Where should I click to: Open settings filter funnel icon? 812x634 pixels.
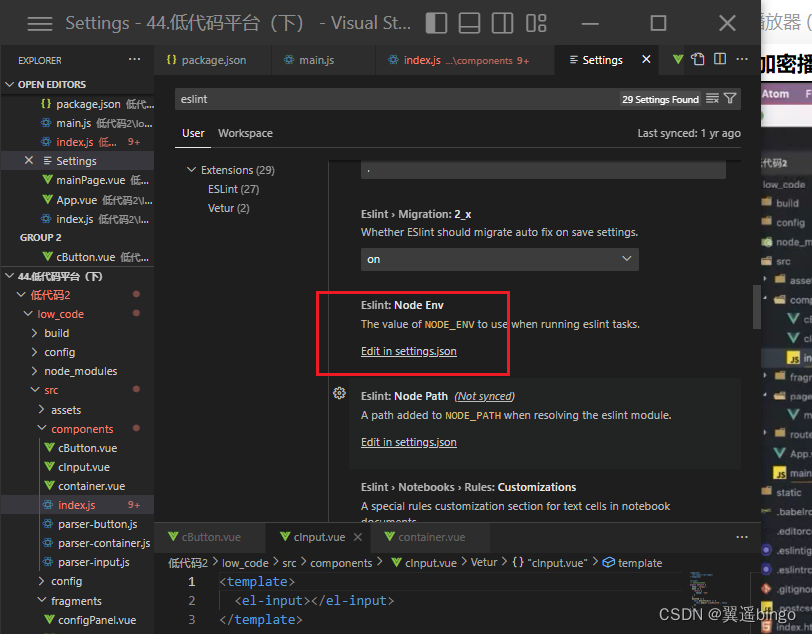point(730,98)
